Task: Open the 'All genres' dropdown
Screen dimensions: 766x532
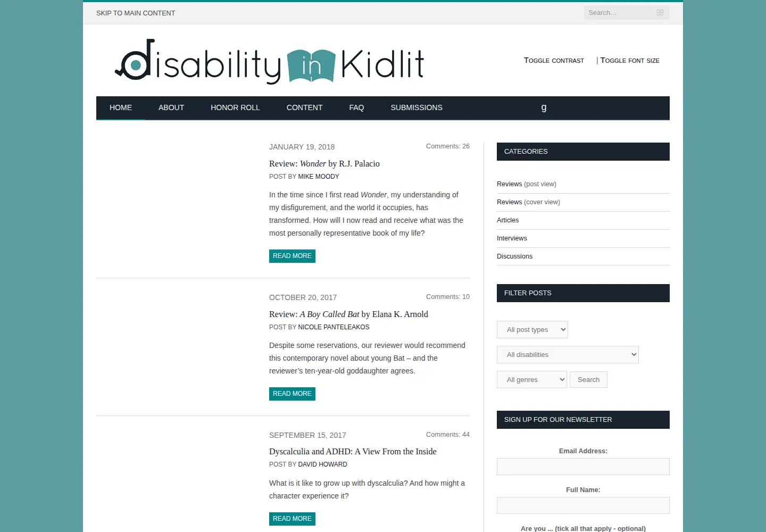Action: point(532,380)
